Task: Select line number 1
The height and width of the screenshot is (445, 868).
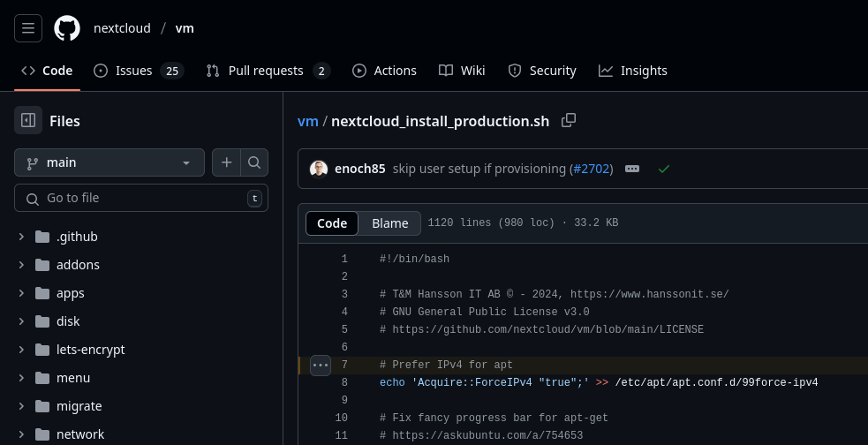Action: (x=344, y=259)
